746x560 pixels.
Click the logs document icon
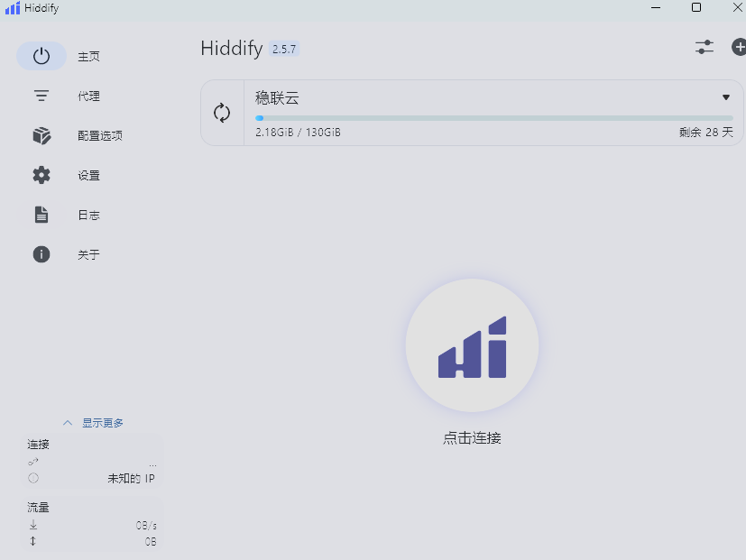click(x=41, y=215)
